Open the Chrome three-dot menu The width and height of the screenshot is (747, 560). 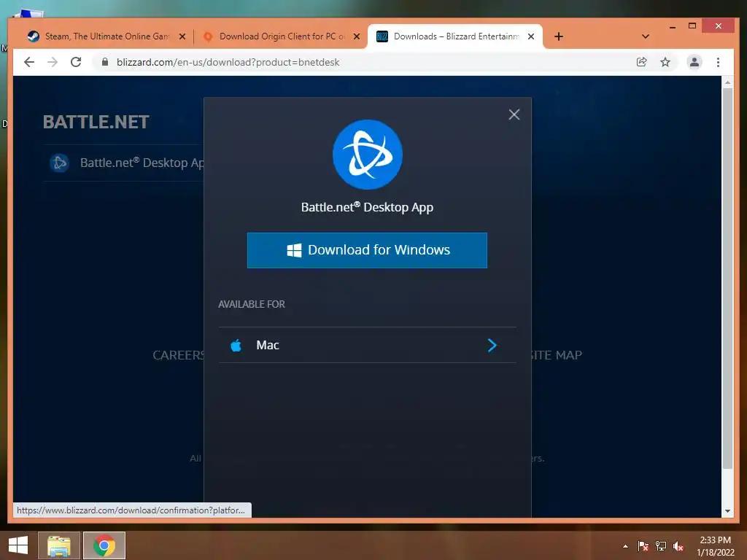tap(718, 62)
